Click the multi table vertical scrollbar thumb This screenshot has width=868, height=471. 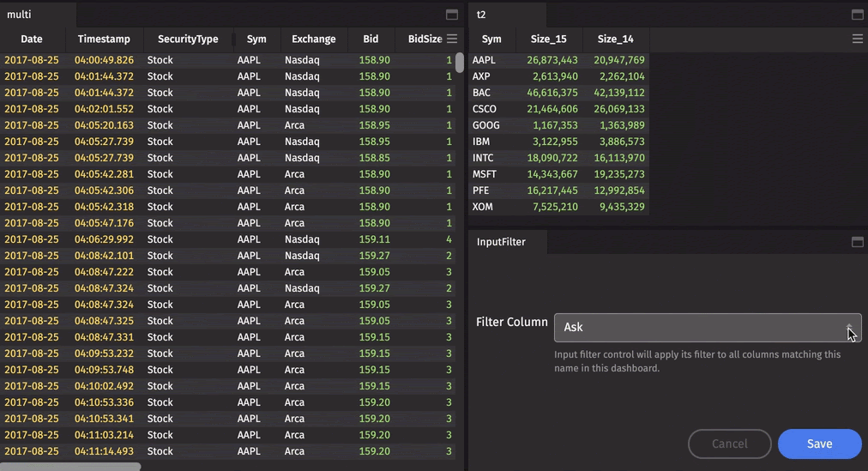[x=460, y=63]
